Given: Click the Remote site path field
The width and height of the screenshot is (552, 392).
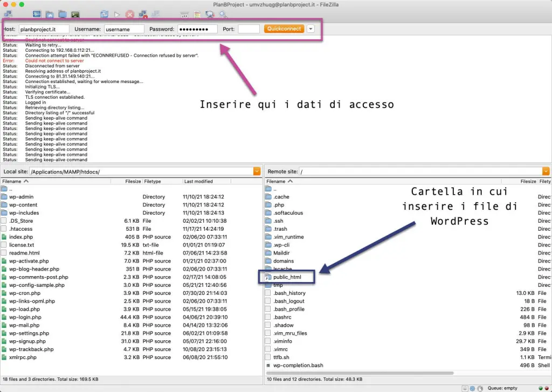Looking at the screenshot, I should [x=420, y=172].
